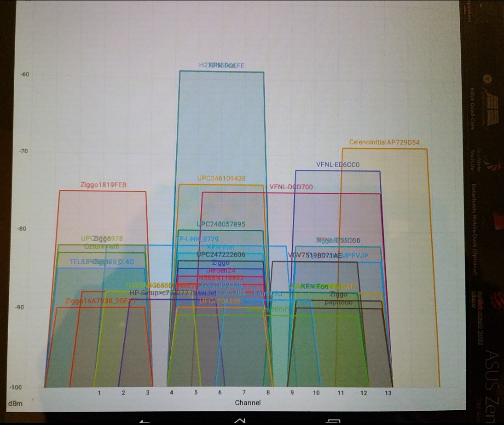Select the HP-Setup LaserJet network label
Screen dimensions: 504x425
pyautogui.click(x=173, y=293)
